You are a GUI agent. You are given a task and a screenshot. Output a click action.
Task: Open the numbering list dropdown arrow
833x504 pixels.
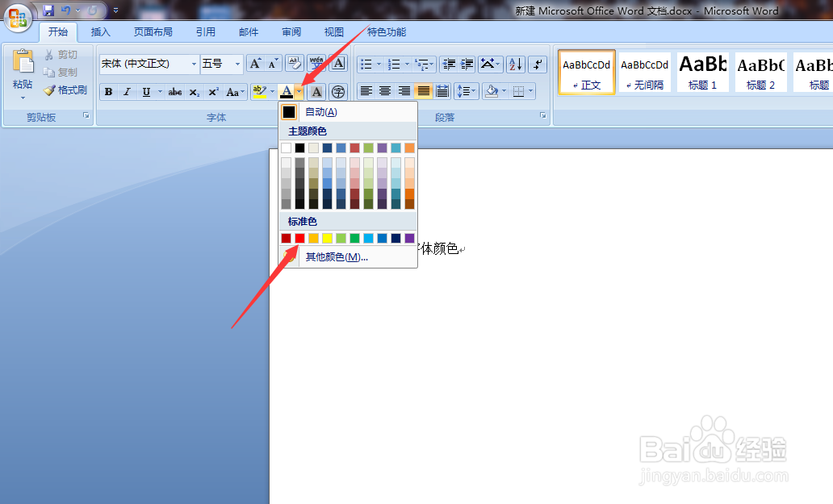tap(407, 65)
